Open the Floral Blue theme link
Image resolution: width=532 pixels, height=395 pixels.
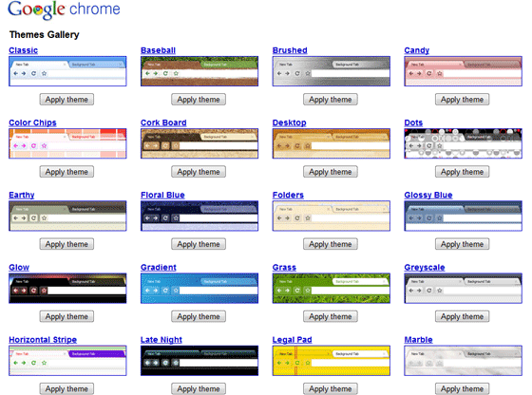click(162, 195)
